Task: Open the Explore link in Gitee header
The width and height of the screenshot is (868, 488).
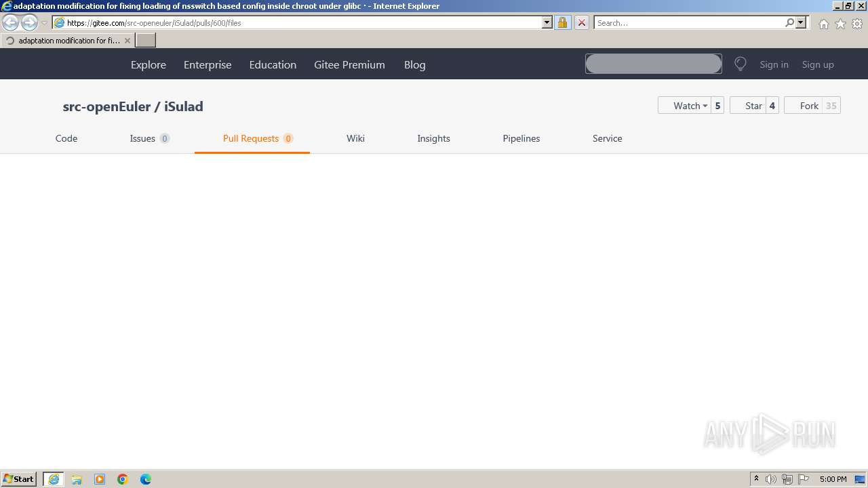Action: click(149, 65)
